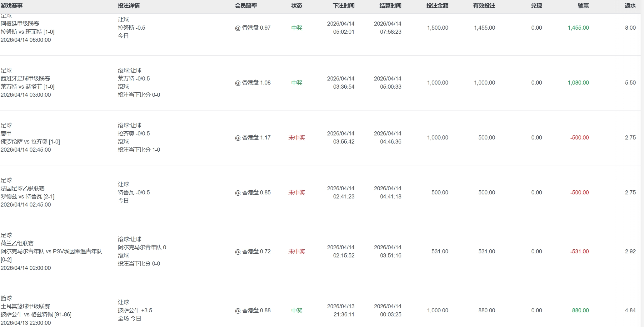Click the 披萨公牛 vs 格兹特佩 basketball match
This screenshot has width=644, height=327.
click(x=36, y=315)
